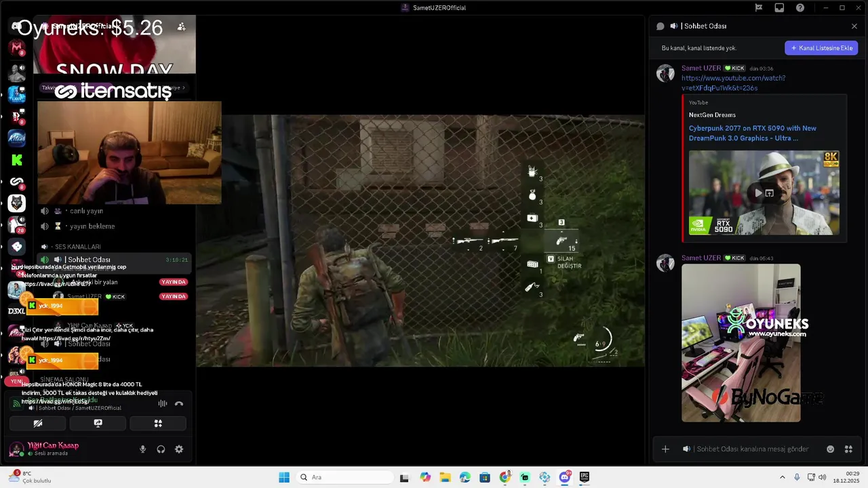Close the Sohbet Odası chat panel
Viewport: 868px width, 488px height.
[x=854, y=26]
